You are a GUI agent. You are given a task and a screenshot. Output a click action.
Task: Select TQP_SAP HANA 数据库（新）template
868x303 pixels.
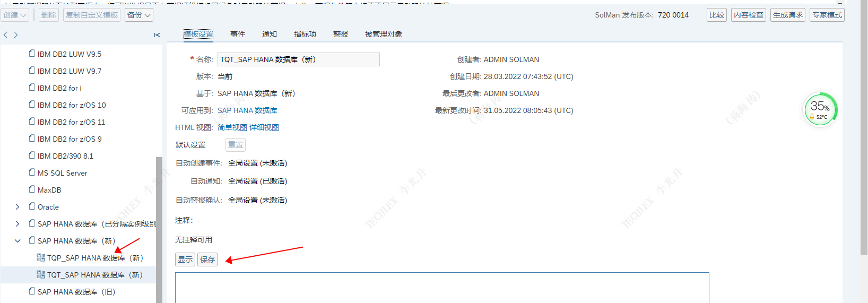95,258
